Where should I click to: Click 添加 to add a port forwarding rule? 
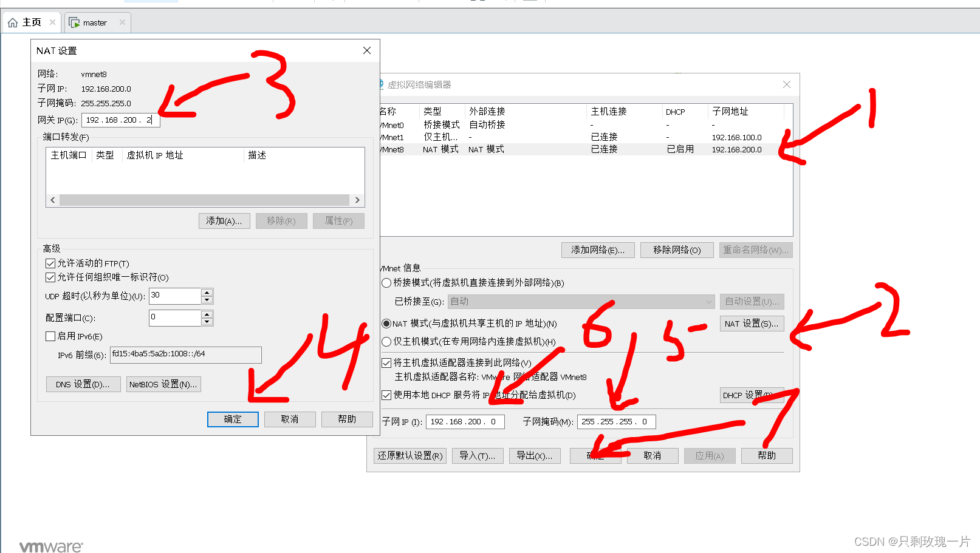(x=224, y=220)
